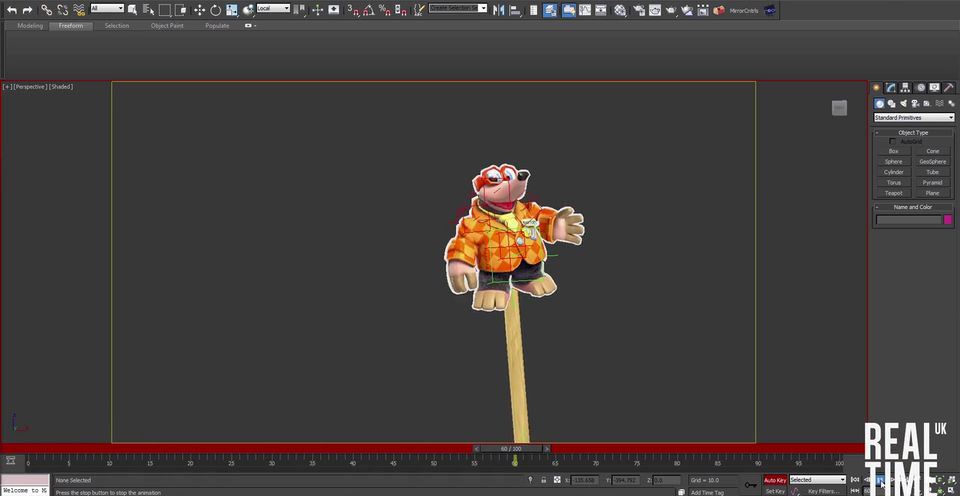Click the magenta object color swatch
This screenshot has width=960, height=496.
click(948, 220)
